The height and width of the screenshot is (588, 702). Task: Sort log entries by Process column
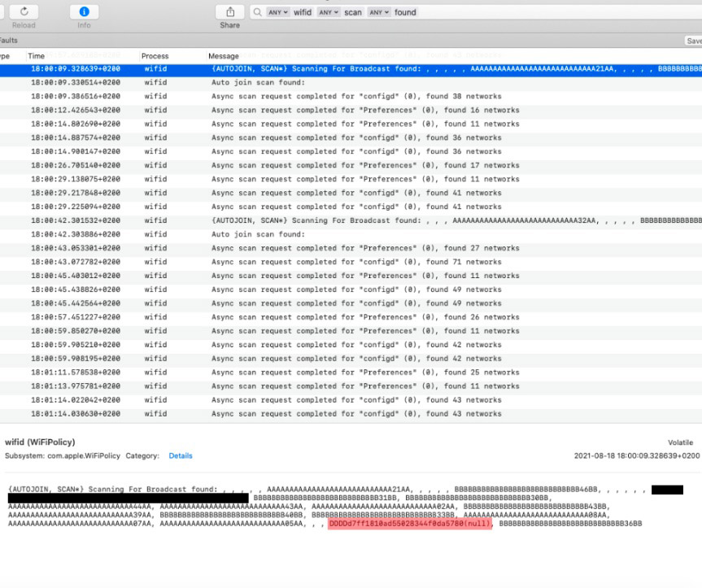[x=155, y=56]
